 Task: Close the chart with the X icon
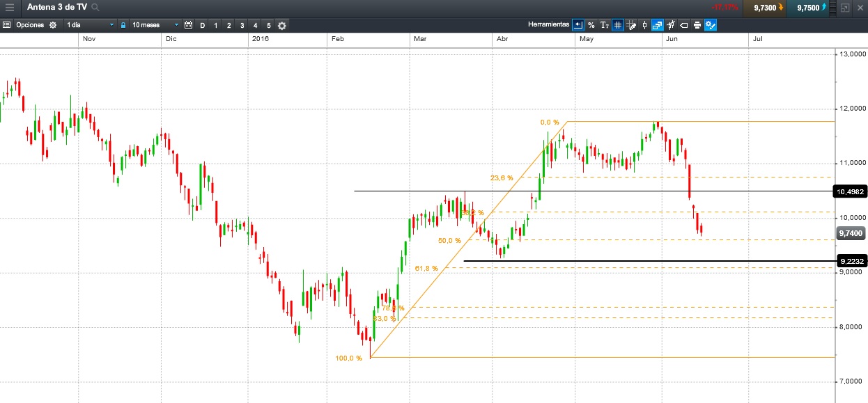[860, 8]
